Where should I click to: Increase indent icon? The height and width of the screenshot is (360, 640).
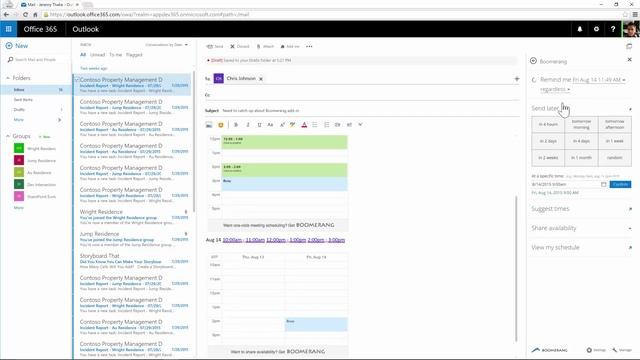[349, 125]
